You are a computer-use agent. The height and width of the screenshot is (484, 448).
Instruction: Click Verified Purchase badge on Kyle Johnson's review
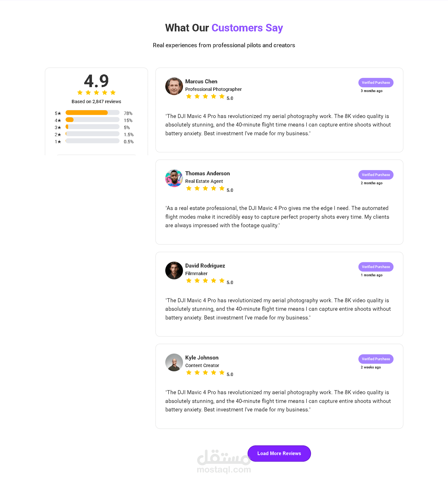pos(376,359)
